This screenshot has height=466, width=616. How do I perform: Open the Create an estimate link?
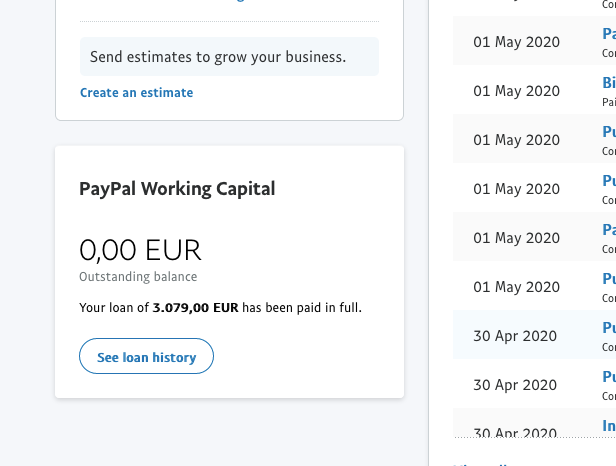click(136, 93)
